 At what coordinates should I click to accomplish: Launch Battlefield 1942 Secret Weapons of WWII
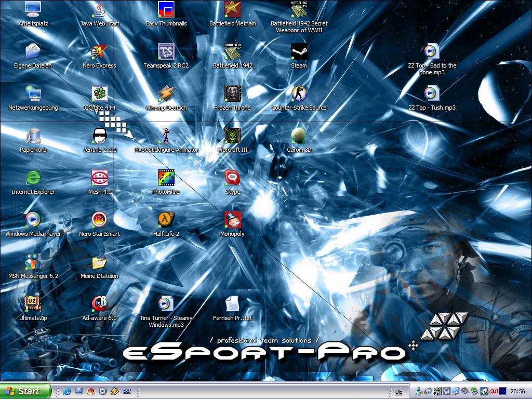pos(299,18)
